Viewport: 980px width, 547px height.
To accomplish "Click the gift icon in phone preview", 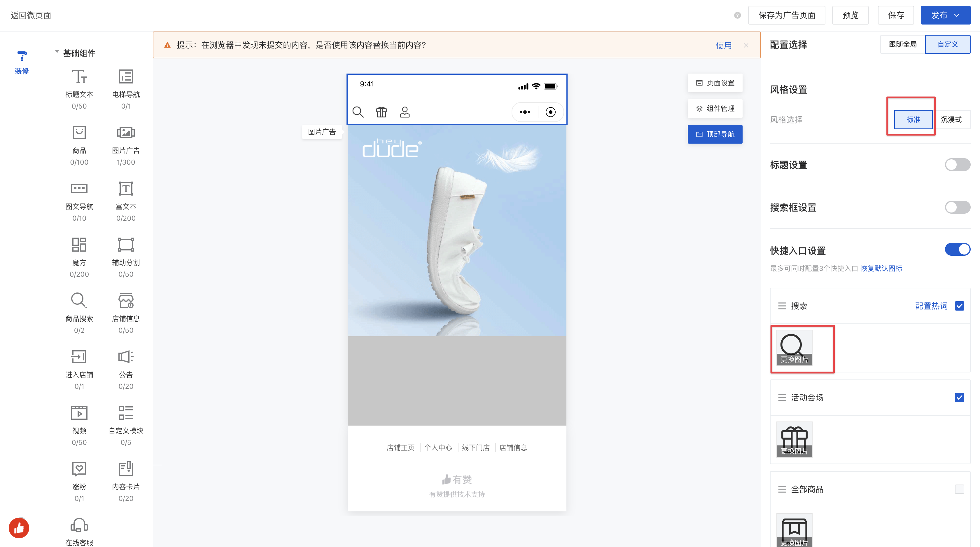I will click(x=381, y=112).
